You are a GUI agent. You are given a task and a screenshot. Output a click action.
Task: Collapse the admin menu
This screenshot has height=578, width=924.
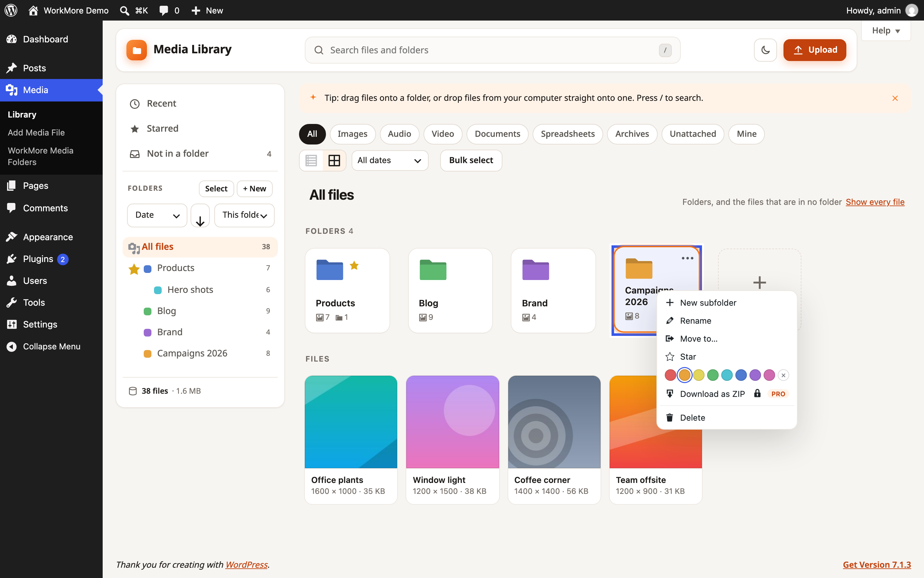[51, 346]
